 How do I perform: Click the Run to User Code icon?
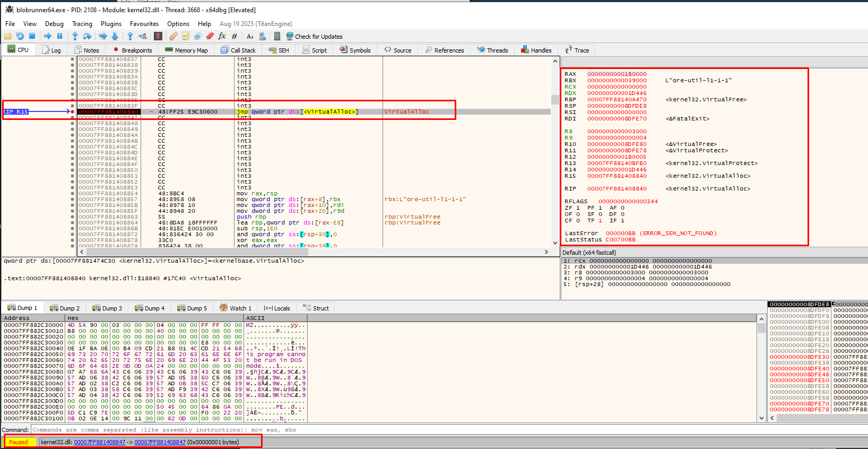(142, 36)
